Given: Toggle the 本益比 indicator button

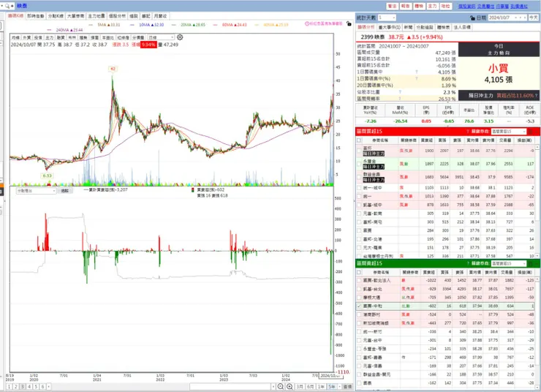Looking at the screenshot, I should click(108, 37).
